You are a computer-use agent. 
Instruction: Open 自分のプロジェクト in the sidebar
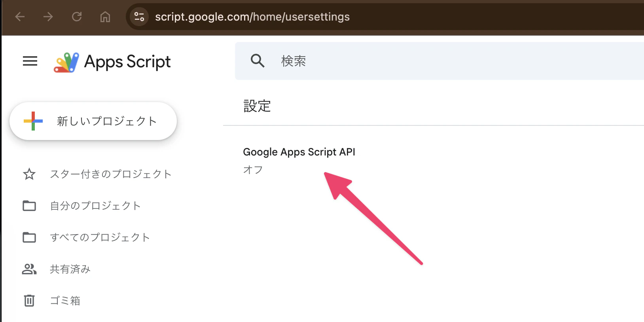tap(96, 206)
